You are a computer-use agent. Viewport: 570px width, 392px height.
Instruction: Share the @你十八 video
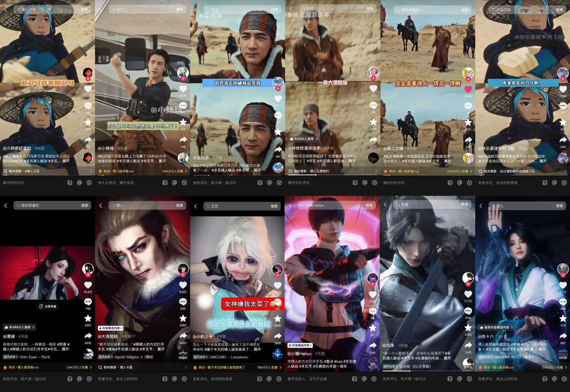click(563, 336)
